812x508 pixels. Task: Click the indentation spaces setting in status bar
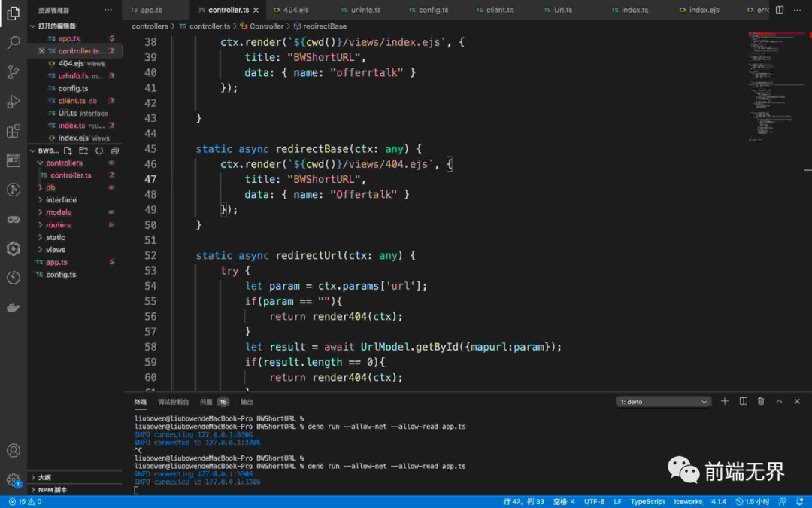click(x=564, y=502)
